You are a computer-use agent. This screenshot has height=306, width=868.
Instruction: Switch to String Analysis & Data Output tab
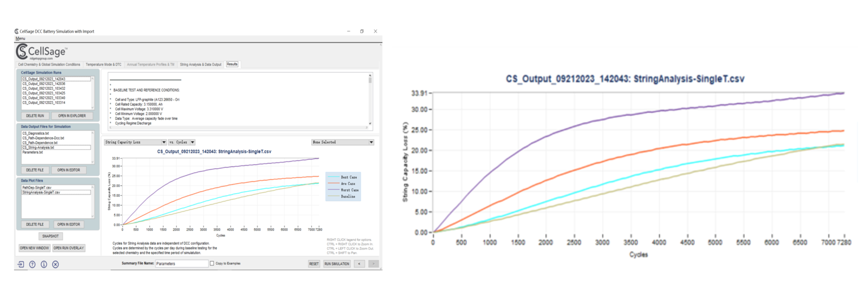201,64
